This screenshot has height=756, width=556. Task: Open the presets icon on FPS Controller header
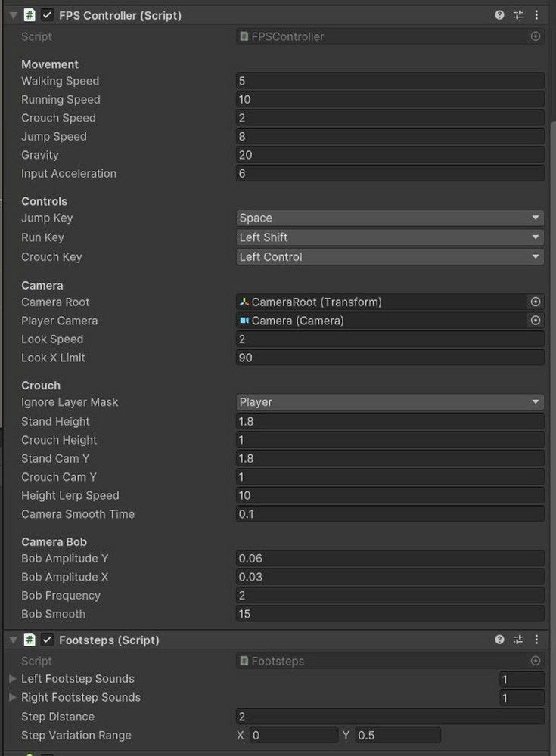(517, 14)
